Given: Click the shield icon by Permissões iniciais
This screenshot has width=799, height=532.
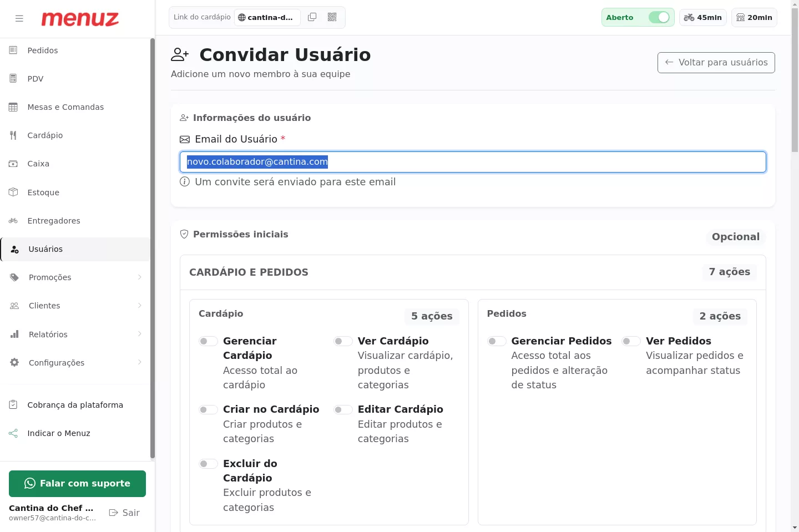Looking at the screenshot, I should click(x=184, y=234).
